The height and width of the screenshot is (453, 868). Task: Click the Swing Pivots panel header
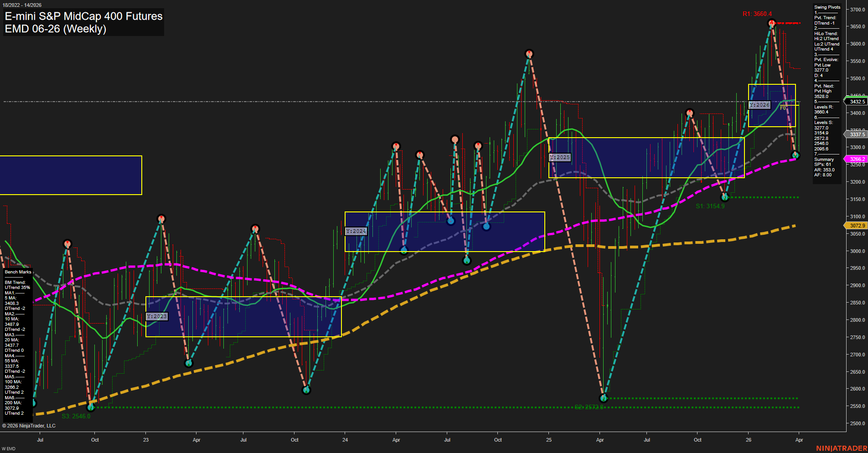pos(827,7)
